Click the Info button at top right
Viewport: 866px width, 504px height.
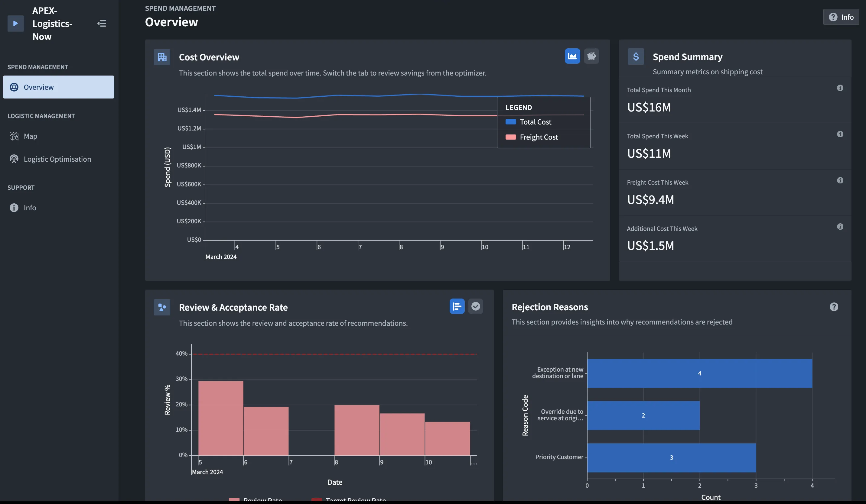tap(841, 17)
